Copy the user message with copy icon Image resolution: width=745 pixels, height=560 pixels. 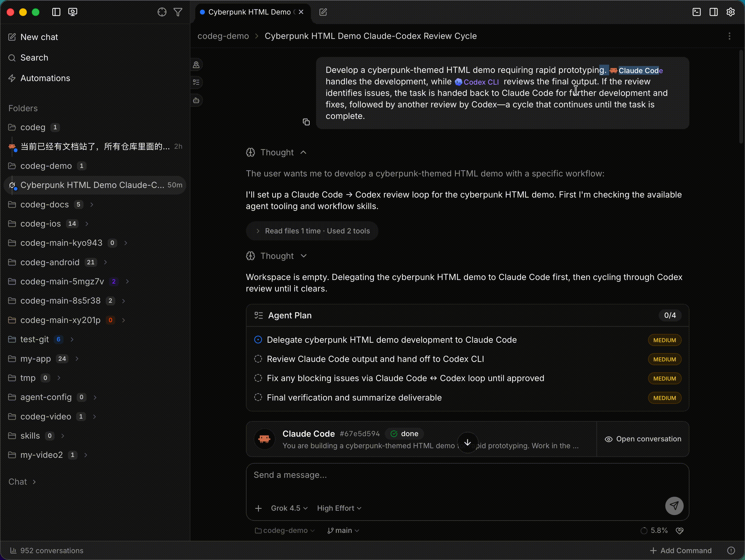[x=306, y=122]
